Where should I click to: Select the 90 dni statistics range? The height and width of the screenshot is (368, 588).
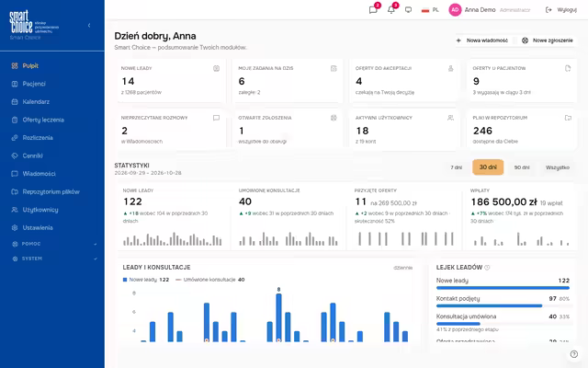(522, 167)
